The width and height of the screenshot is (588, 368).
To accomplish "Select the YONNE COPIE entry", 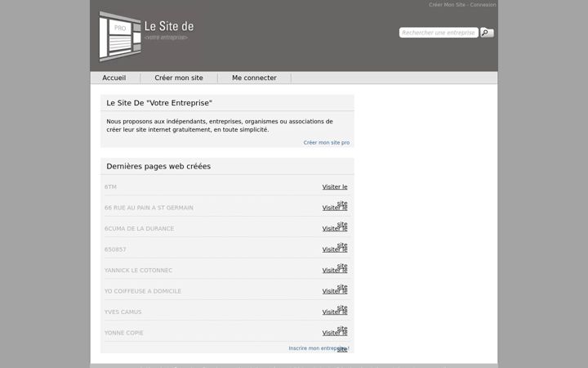I will pos(124,333).
